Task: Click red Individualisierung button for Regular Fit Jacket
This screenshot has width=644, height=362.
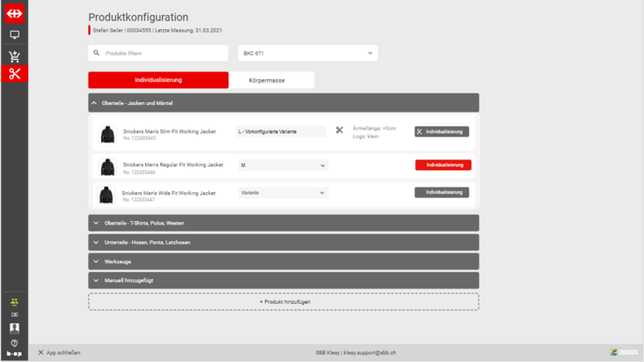Action: tap(443, 165)
